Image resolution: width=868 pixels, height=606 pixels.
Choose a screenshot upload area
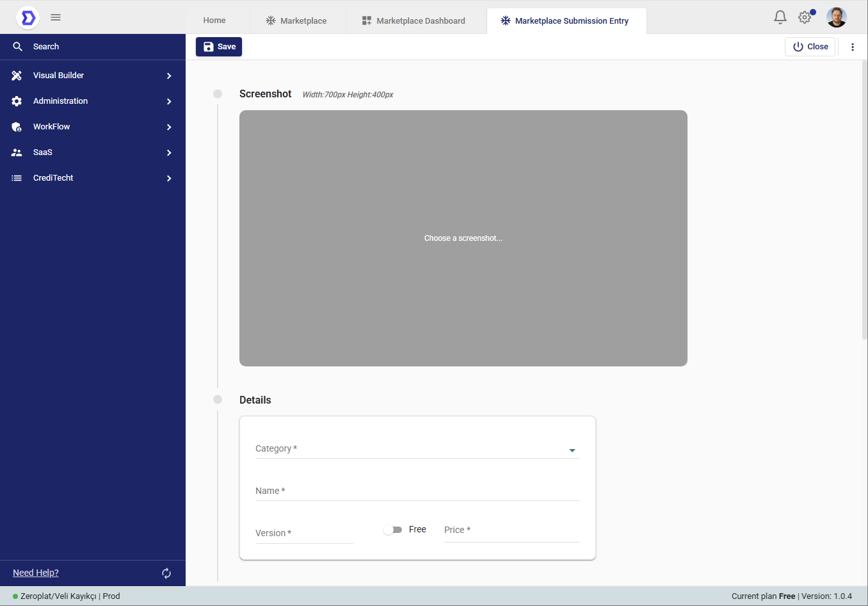[x=463, y=238]
